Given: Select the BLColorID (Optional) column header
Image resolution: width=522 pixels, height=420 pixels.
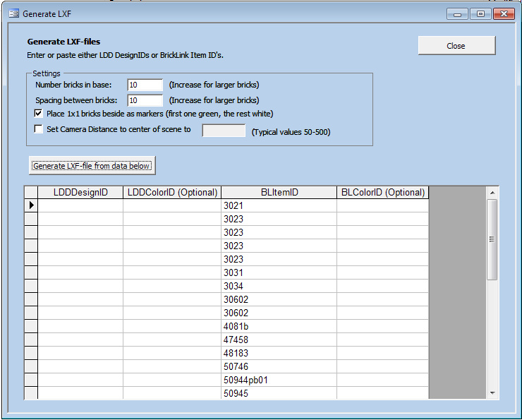Looking at the screenshot, I should tap(382, 192).
